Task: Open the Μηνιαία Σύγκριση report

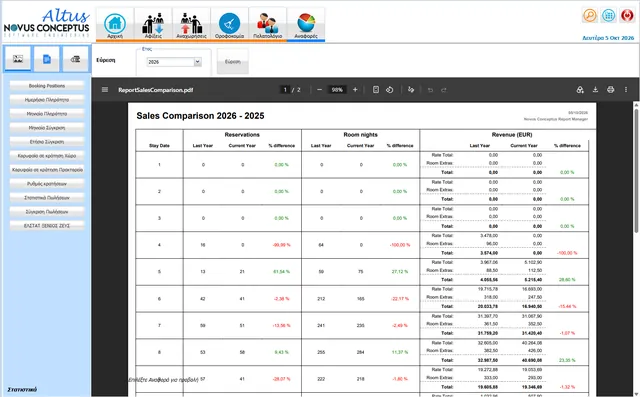Action: click(47, 128)
